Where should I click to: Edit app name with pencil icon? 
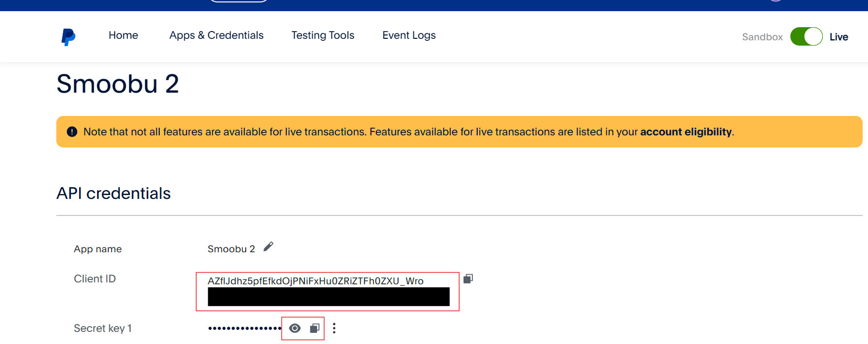click(x=268, y=247)
